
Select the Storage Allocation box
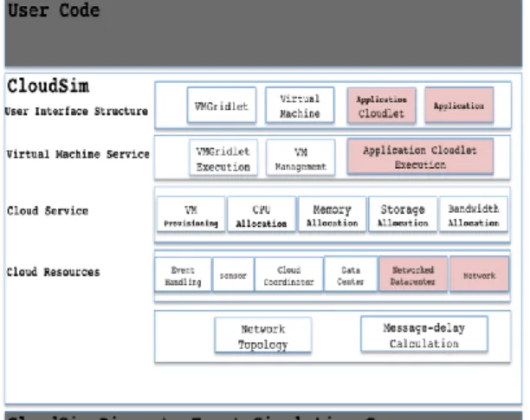tap(403, 214)
